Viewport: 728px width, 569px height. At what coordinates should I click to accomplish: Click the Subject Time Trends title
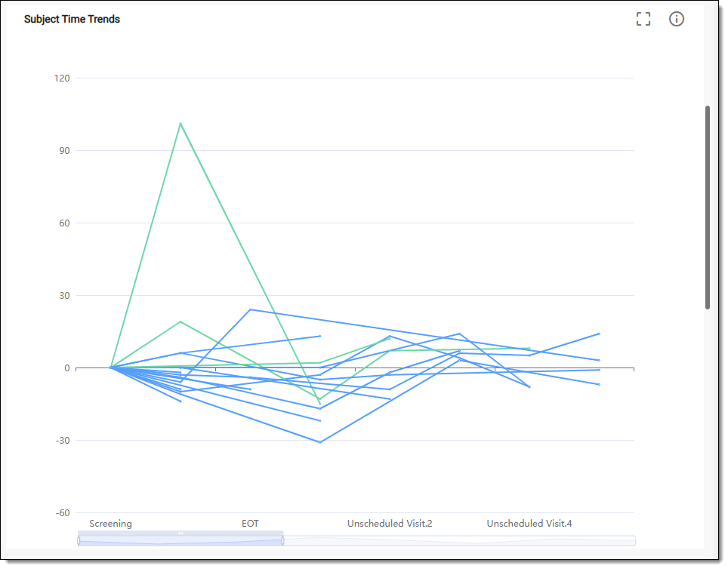(72, 19)
